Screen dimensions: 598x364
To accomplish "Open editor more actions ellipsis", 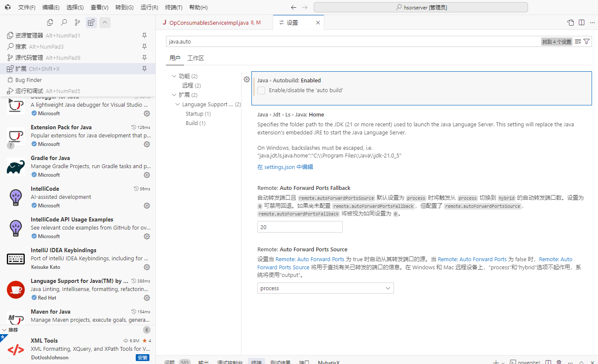I will 592,23.
